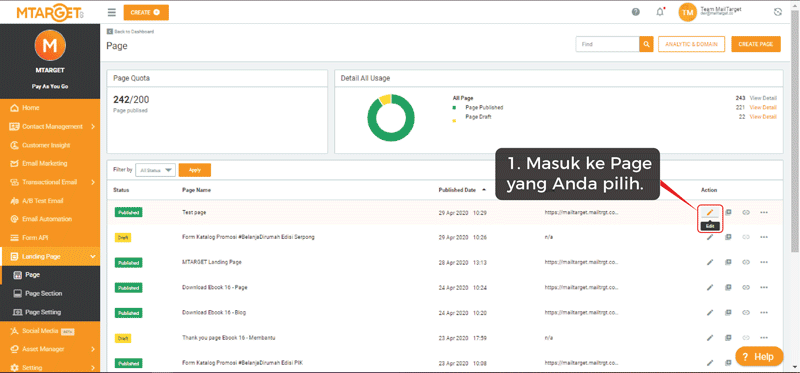The height and width of the screenshot is (373, 800).
Task: Duplicate Thank you page Ebook 16
Action: pyautogui.click(x=729, y=338)
